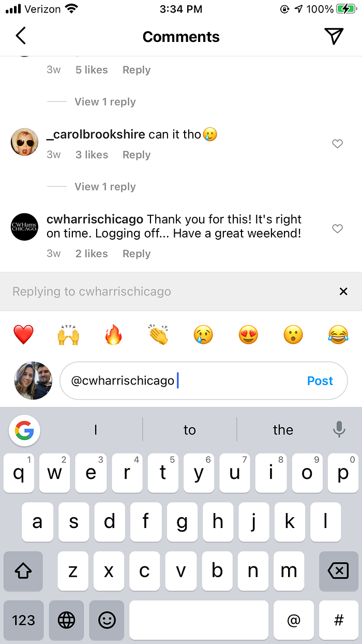Like the _carolbrookshire comment heart
Viewport: 362px width, 644px height.
pos(337,144)
